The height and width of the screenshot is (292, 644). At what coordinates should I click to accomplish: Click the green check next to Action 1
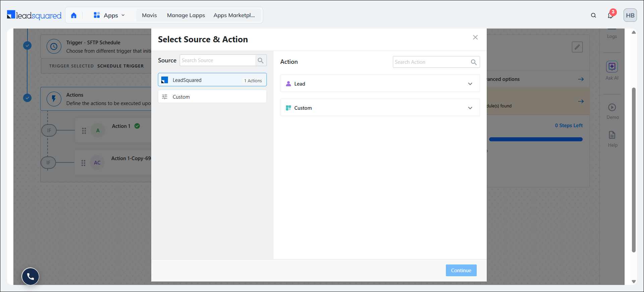pos(137,126)
